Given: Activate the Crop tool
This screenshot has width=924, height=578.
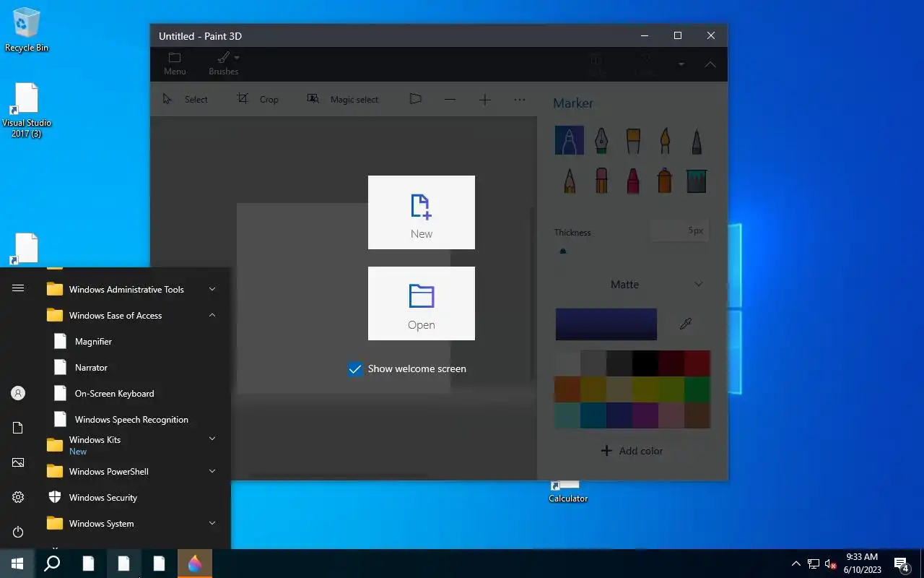Looking at the screenshot, I should pos(258,99).
